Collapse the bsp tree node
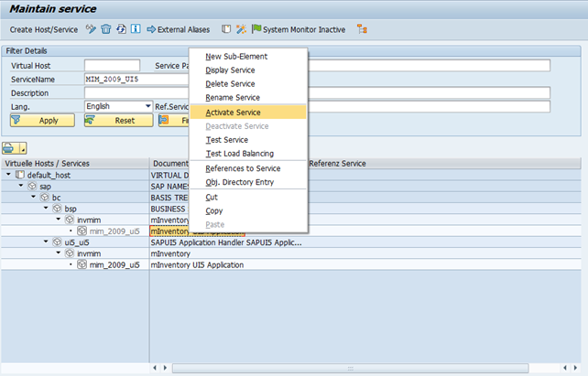The height and width of the screenshot is (376, 588). coord(45,209)
